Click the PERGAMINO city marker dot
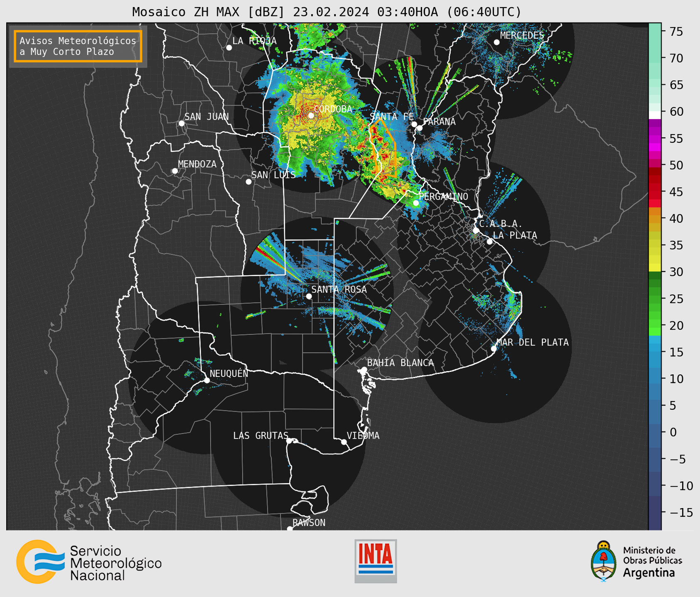The width and height of the screenshot is (700, 597). click(x=416, y=203)
